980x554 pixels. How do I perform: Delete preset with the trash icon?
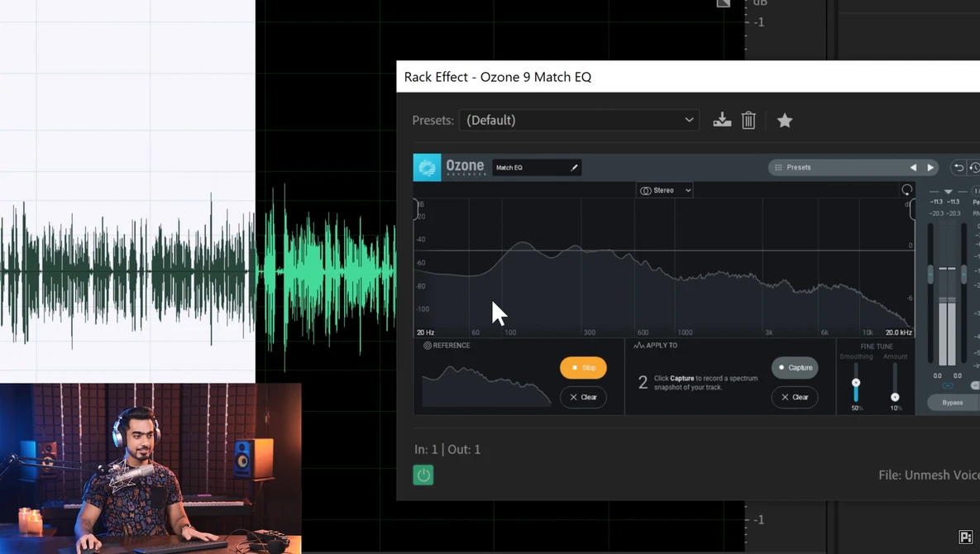(748, 120)
